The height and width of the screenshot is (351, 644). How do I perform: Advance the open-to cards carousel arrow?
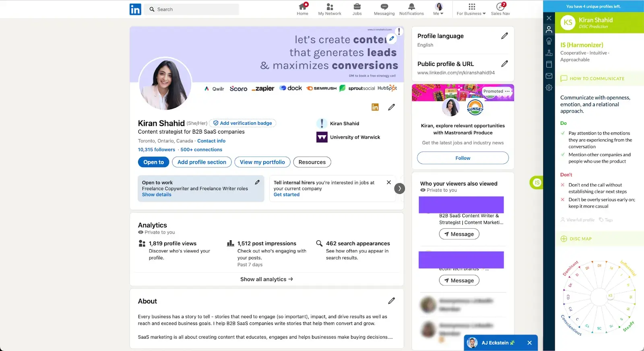click(x=399, y=188)
